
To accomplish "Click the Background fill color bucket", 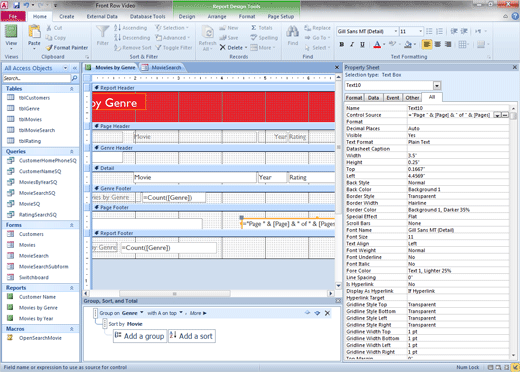I will (408, 44).
